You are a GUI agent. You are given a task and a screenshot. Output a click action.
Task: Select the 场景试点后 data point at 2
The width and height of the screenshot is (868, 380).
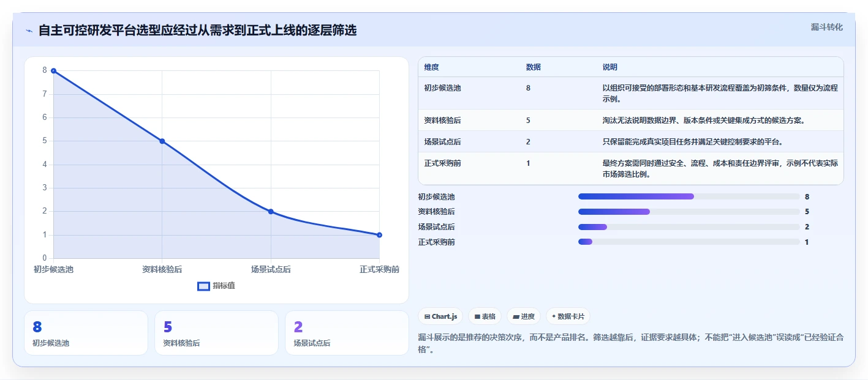click(271, 212)
